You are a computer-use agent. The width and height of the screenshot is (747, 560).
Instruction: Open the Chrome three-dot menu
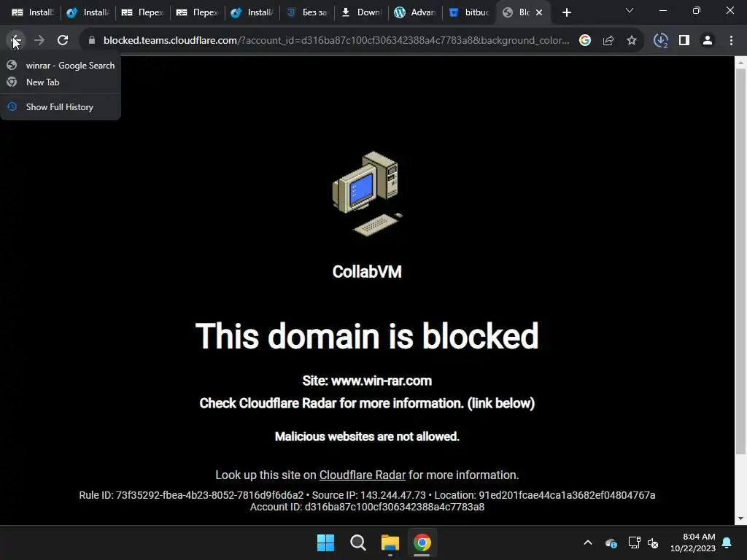[x=731, y=41]
